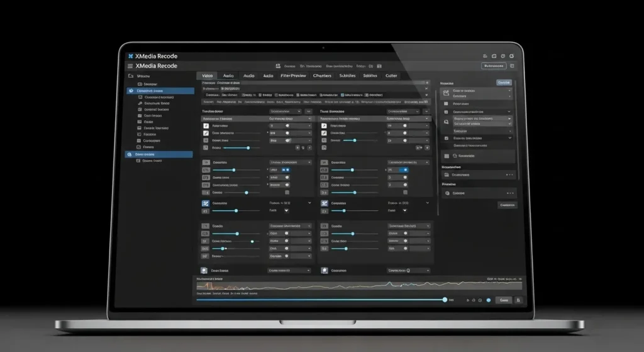Click the blue icon left of the left-column slider section
This screenshot has height=352, width=644.
[205, 203]
